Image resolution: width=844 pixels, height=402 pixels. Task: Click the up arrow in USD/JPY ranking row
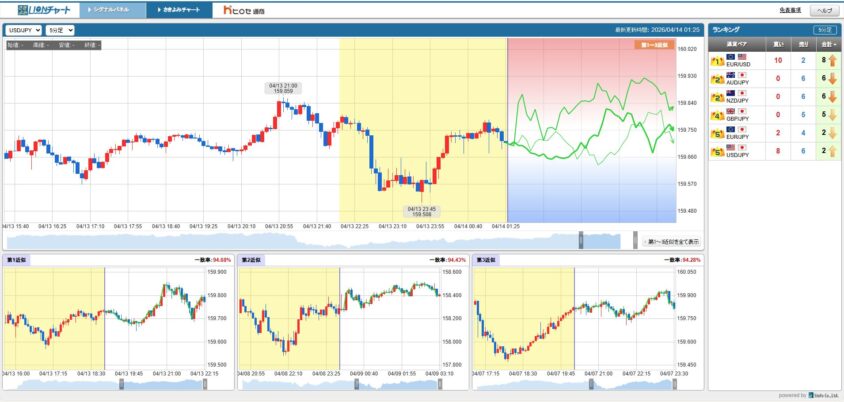coord(832,151)
